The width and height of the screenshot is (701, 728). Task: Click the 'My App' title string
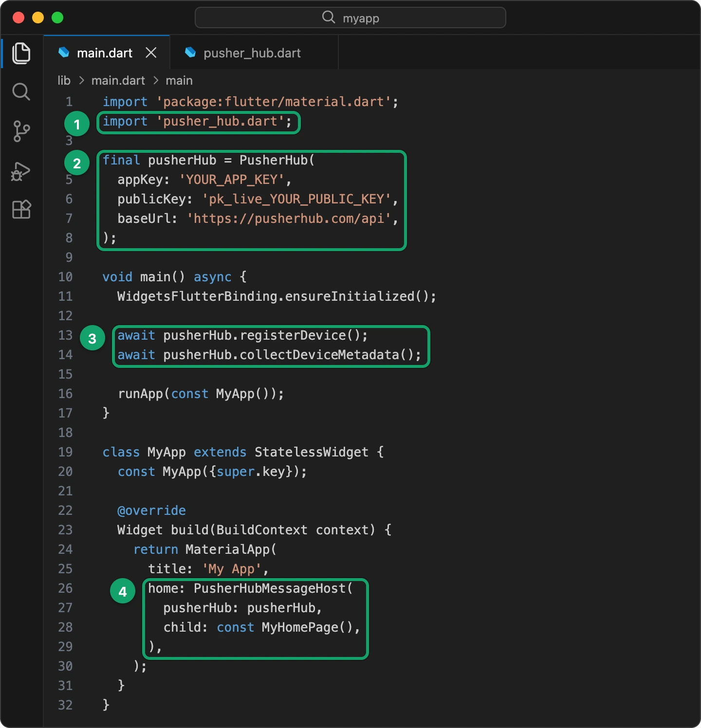(232, 569)
